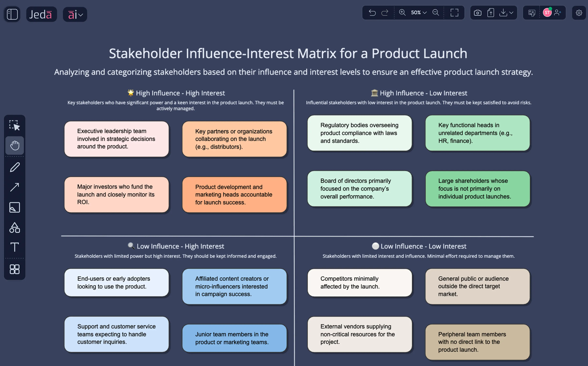Select the Connector arrow tool
This screenshot has width=588, height=366.
(15, 187)
